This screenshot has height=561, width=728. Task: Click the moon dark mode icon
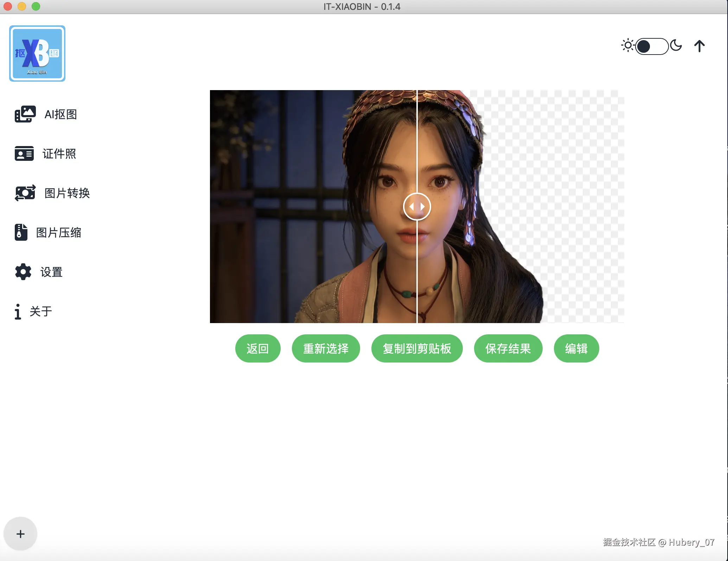tap(676, 46)
